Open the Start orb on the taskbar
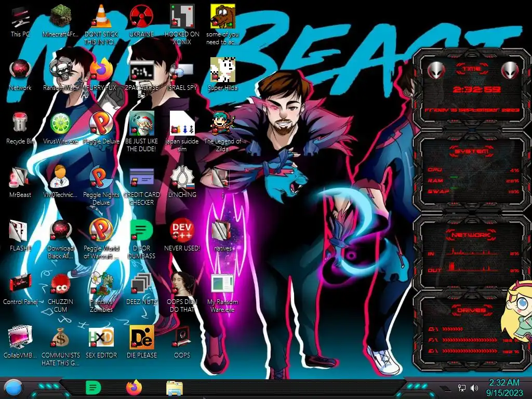The height and width of the screenshot is (399, 532). 14,389
